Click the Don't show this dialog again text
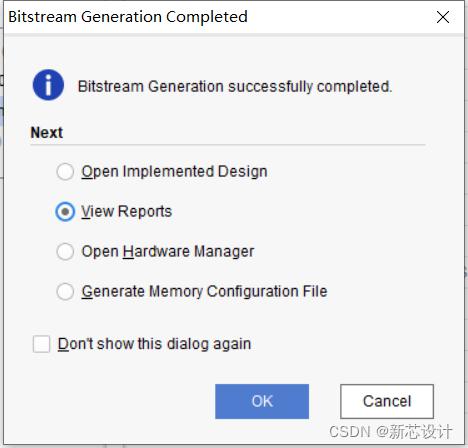The image size is (468, 448). [x=154, y=344]
